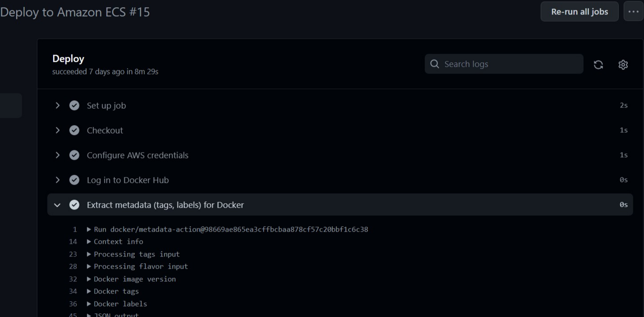Image resolution: width=644 pixels, height=317 pixels.
Task: Collapse the Extract metadata for Docker step
Action: (x=57, y=205)
